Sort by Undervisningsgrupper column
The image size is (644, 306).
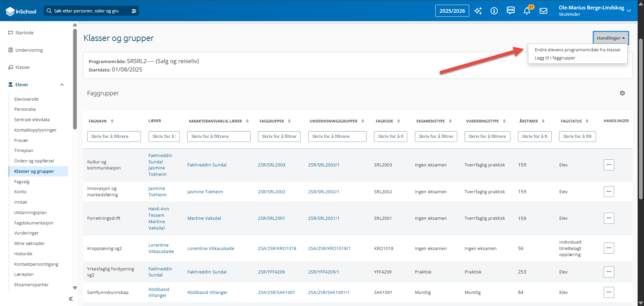pos(363,121)
